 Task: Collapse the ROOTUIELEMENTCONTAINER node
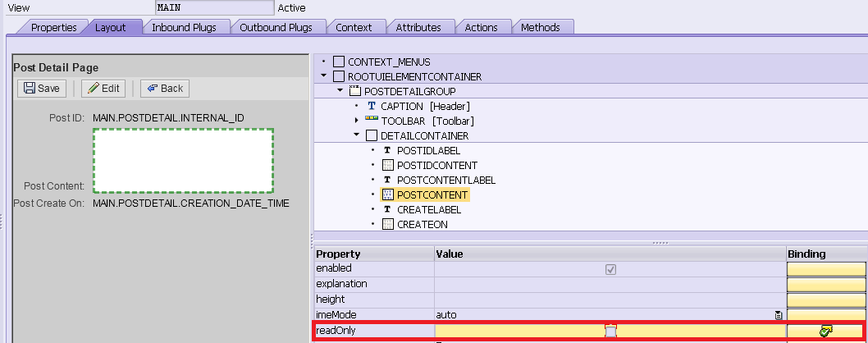click(324, 76)
